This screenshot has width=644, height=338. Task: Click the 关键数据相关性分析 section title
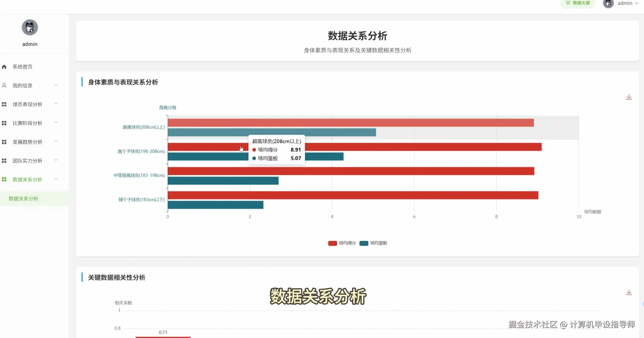coord(117,278)
